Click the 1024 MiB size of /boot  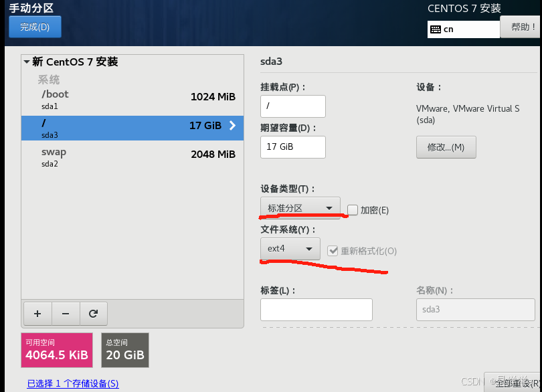[213, 97]
